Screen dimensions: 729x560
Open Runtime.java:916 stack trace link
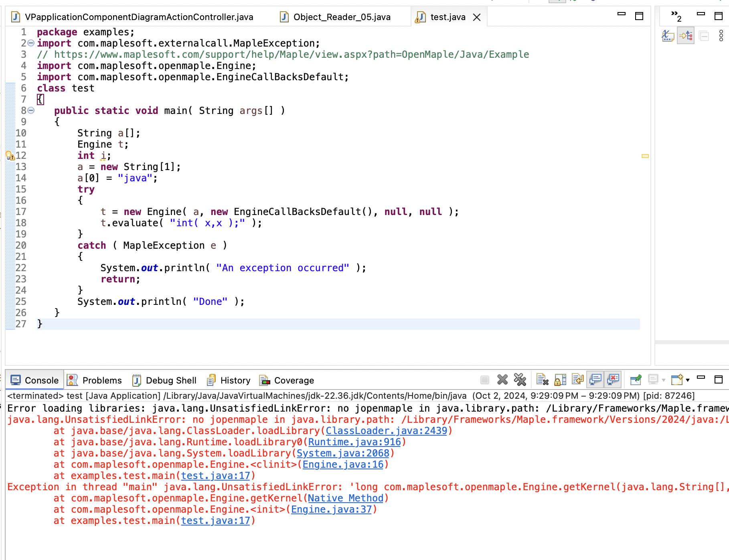point(354,442)
